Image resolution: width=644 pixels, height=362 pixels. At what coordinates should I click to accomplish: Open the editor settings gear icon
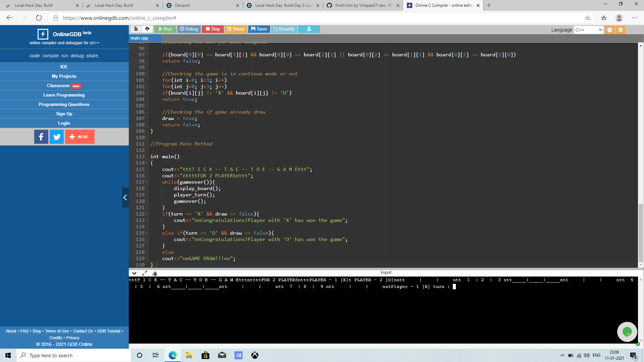coord(620,29)
